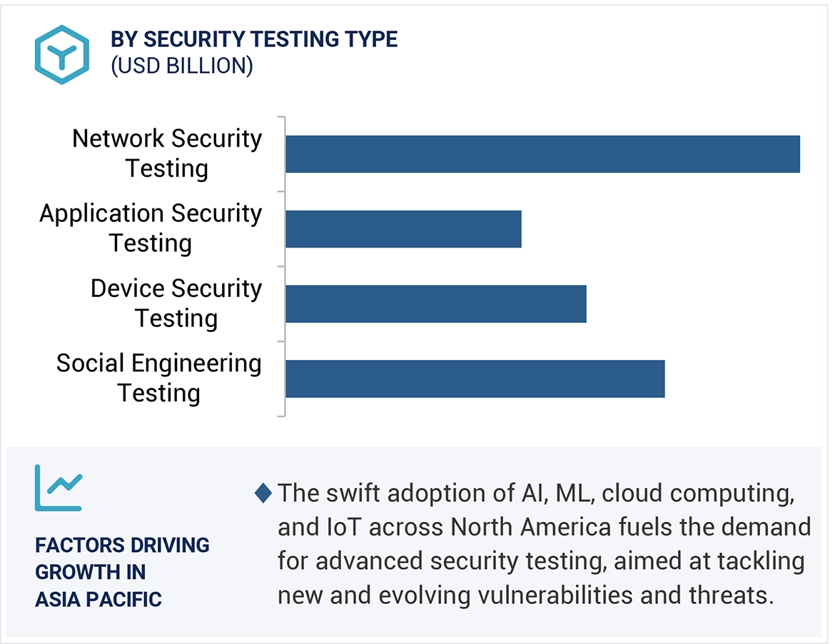Select the Social Engineering Testing axis label

coord(159,378)
